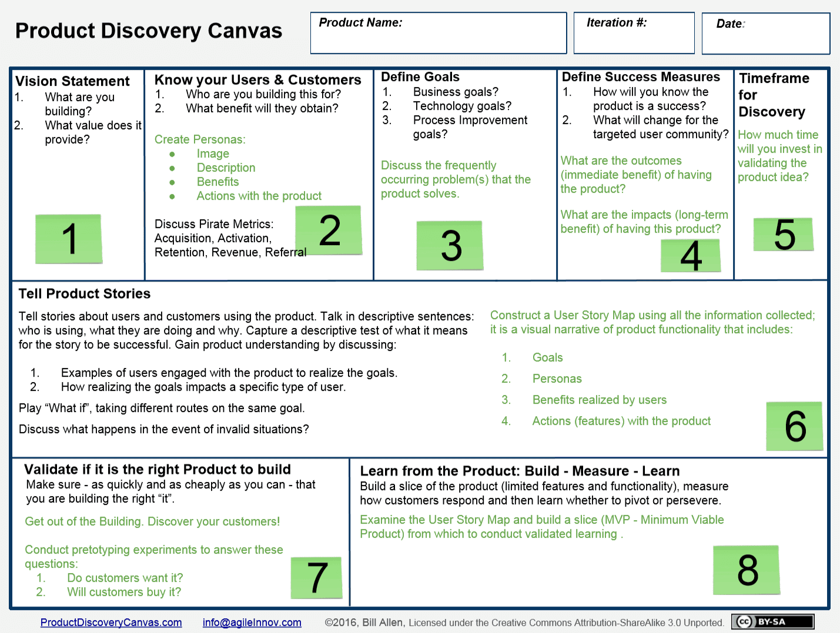Click the Learn from the Product heading
This screenshot has width=840, height=633.
click(x=520, y=471)
